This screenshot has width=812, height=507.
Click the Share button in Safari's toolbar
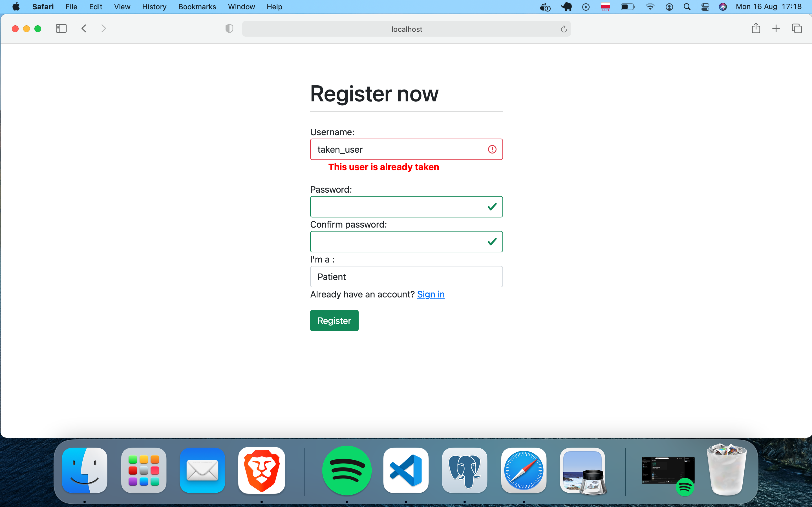coord(756,28)
